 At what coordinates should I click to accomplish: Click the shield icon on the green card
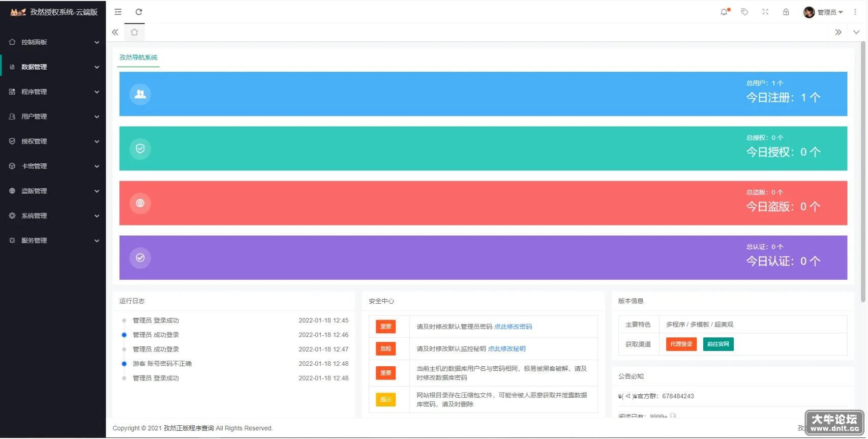click(x=140, y=149)
